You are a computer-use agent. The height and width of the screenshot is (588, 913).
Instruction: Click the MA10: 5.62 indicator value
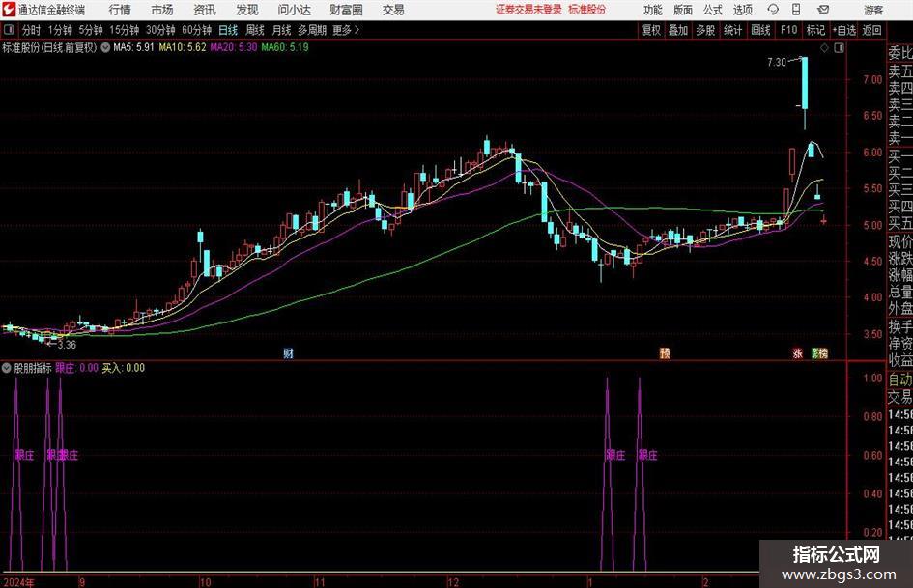(183, 47)
